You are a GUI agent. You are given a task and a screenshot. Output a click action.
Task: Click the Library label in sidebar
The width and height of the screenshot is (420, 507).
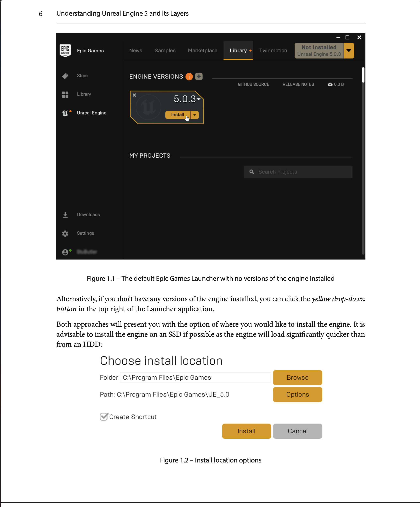84,94
